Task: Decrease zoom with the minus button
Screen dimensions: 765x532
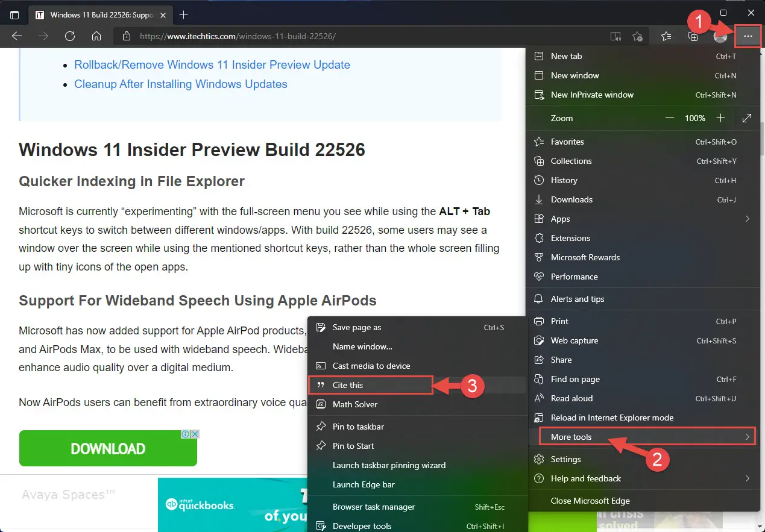Action: (670, 118)
